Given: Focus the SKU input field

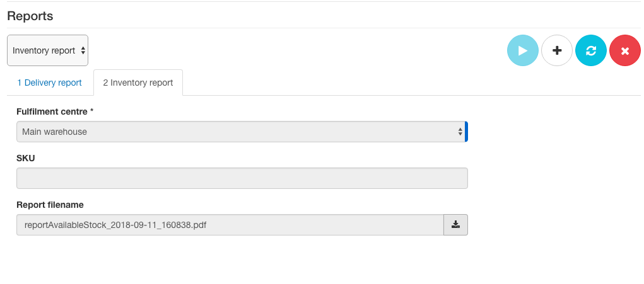Looking at the screenshot, I should (x=242, y=178).
